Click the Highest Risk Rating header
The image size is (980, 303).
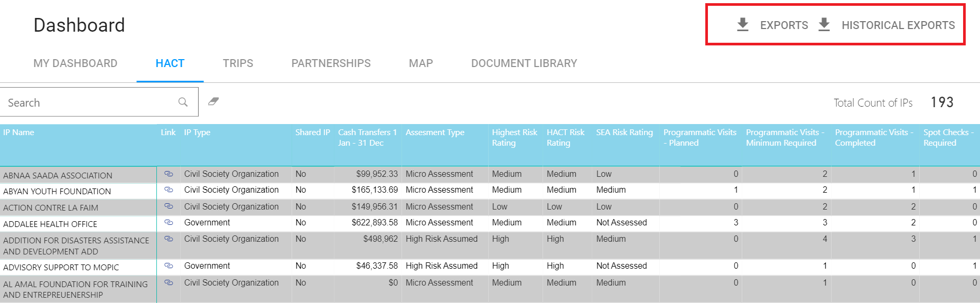pos(515,138)
